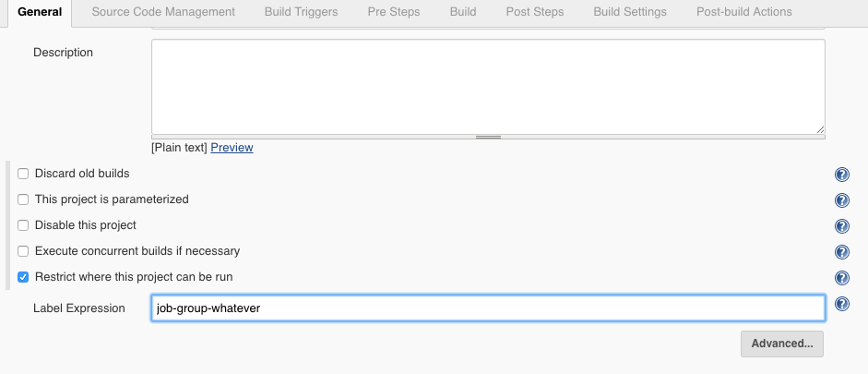Go to the Pre Steps tab

tap(393, 12)
